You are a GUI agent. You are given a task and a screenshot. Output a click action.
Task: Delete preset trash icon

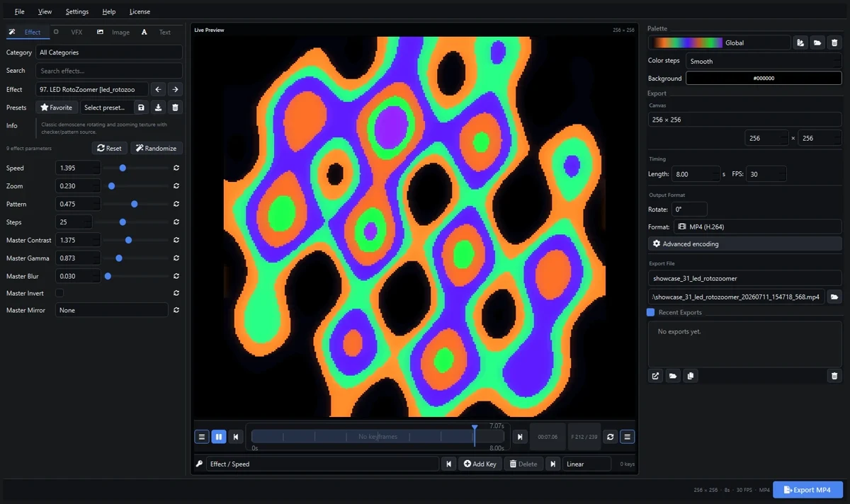point(176,108)
